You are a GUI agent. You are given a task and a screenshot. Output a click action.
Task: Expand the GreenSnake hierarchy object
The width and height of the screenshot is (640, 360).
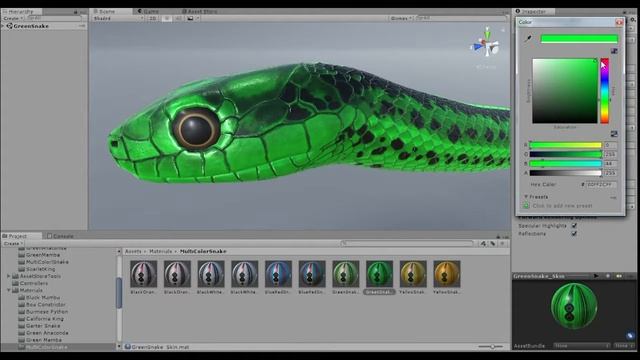pos(3,26)
